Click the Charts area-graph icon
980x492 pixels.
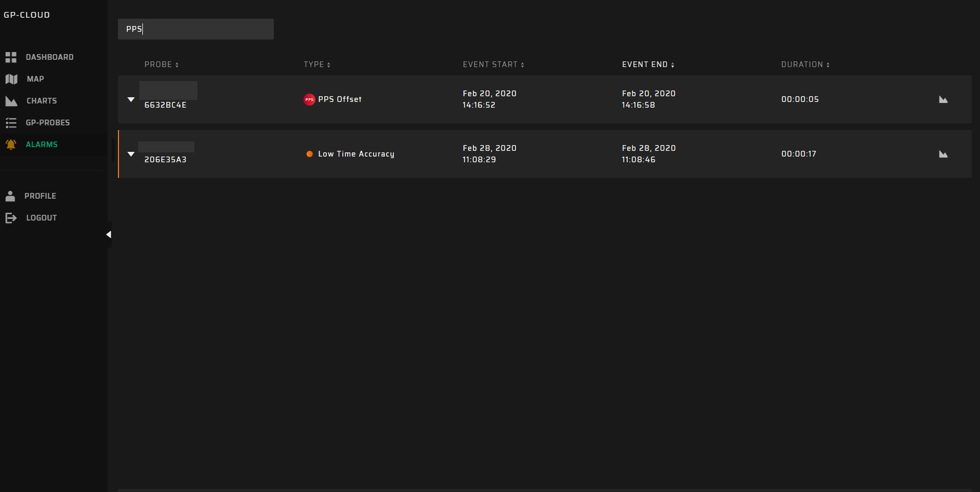[11, 101]
